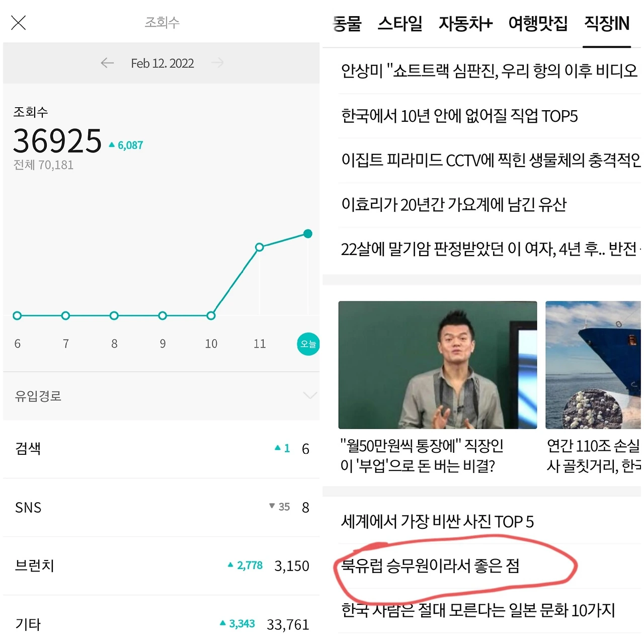644x644 pixels.
Task: Open article 한국에서 10년 안에 없어질 직업 TOP5
Action: [459, 116]
